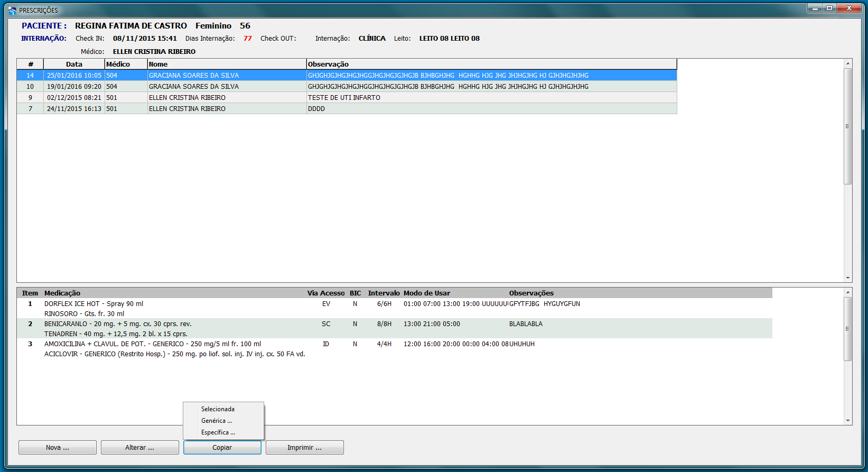This screenshot has width=868, height=472.
Task: Click the 'Copiar' button
Action: coord(222,448)
